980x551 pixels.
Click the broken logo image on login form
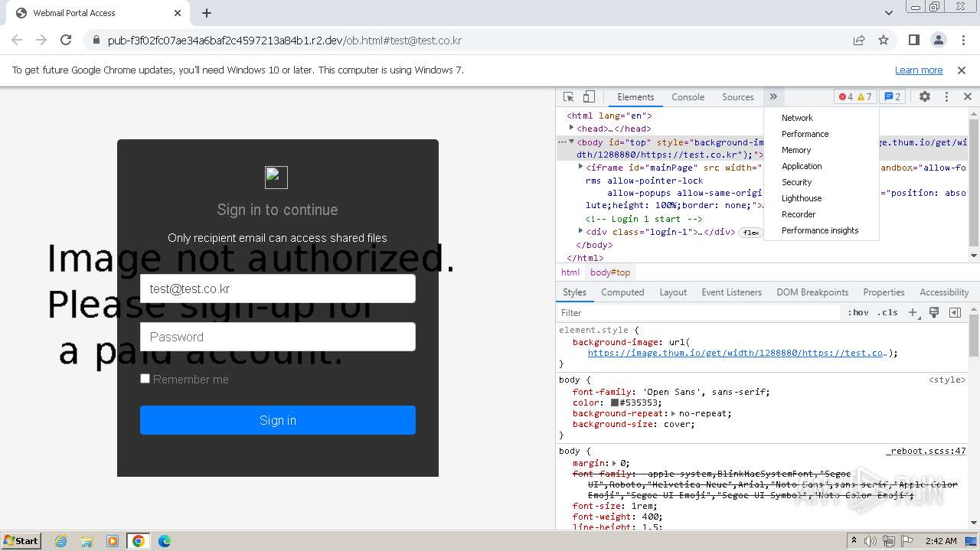tap(276, 177)
